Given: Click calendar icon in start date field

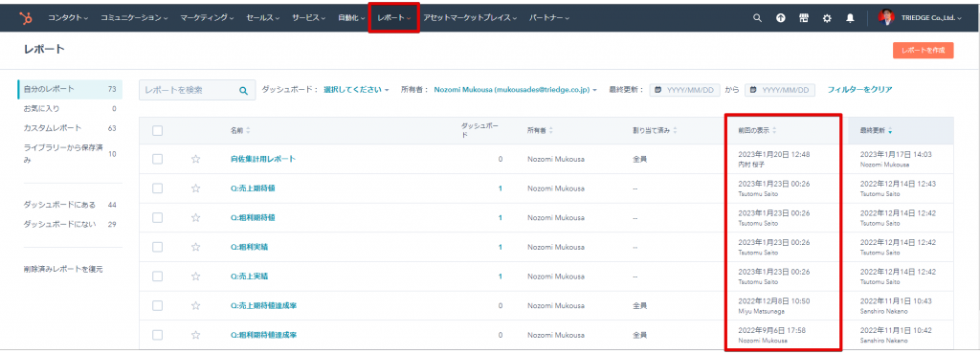Looking at the screenshot, I should 658,90.
